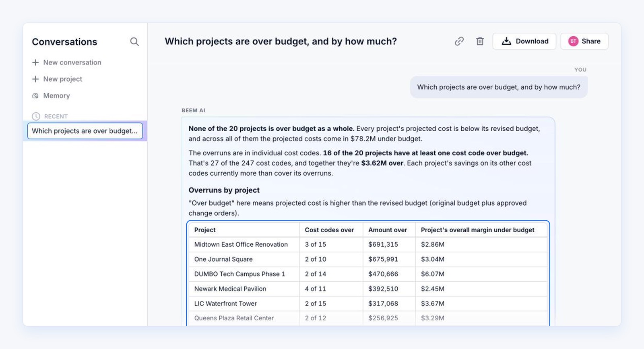The width and height of the screenshot is (644, 349).
Task: Delete conversation using trash icon
Action: (480, 41)
